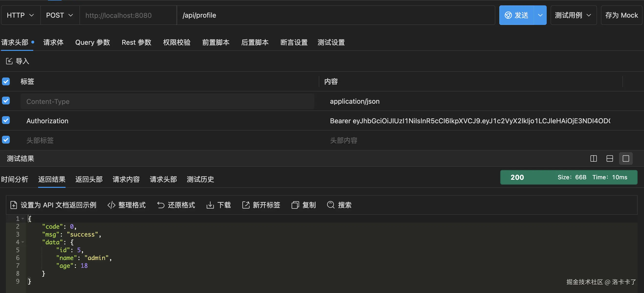The image size is (644, 293).
Task: Click the /api/profile path input field
Action: tap(336, 15)
